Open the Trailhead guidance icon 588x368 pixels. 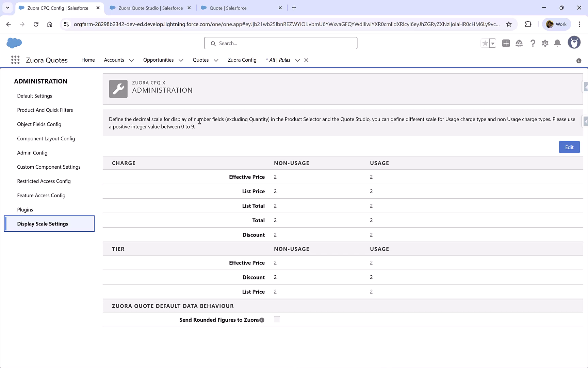(x=519, y=43)
